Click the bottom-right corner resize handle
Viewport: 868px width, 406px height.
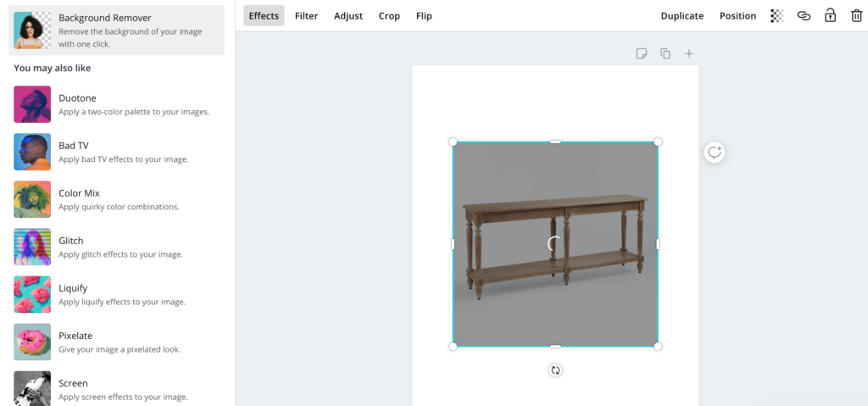coord(658,347)
